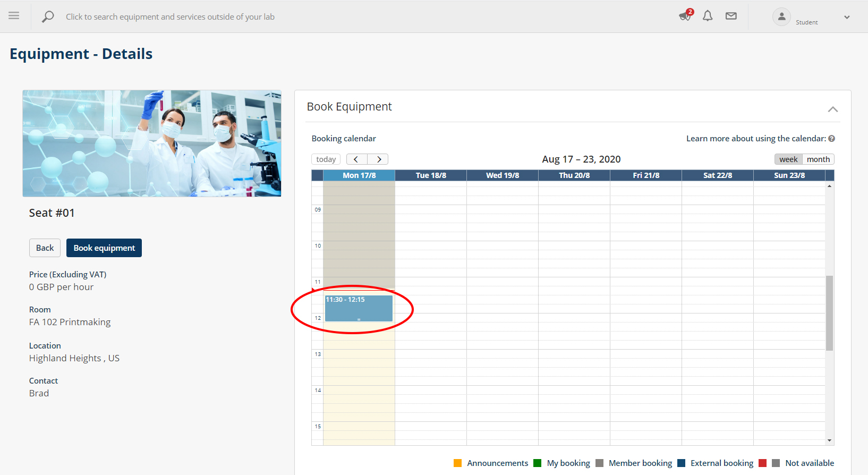Click the contact name Brad
Image resolution: width=868 pixels, height=475 pixels.
pos(39,393)
